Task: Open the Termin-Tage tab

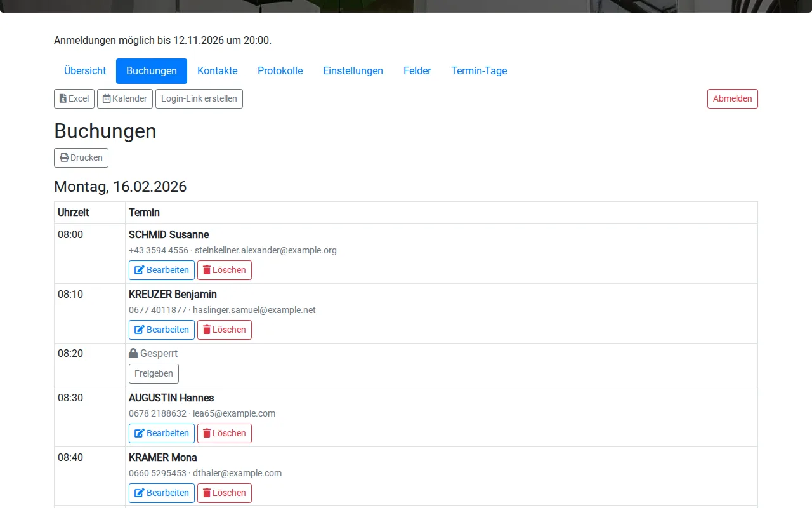Action: pyautogui.click(x=479, y=71)
